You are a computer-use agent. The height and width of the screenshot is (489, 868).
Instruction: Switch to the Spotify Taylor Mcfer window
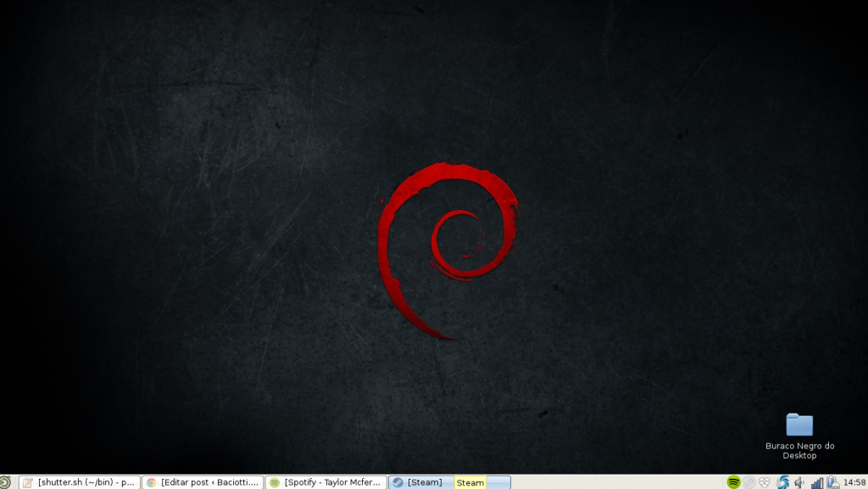tap(326, 482)
